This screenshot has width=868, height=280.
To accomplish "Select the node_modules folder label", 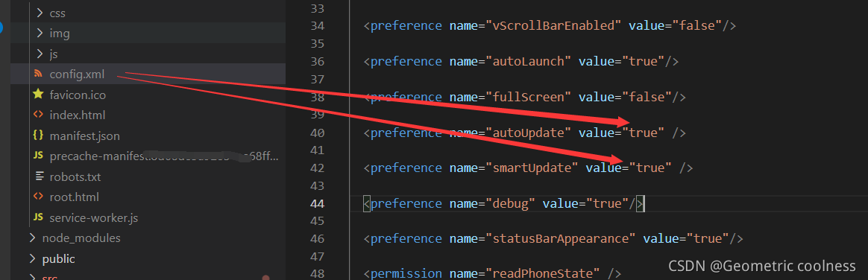I will [81, 238].
